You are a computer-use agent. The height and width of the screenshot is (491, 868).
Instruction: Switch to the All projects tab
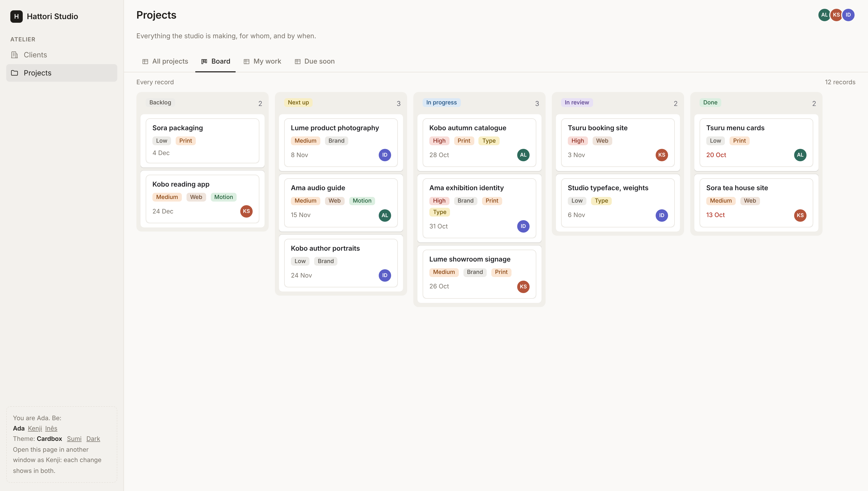165,62
